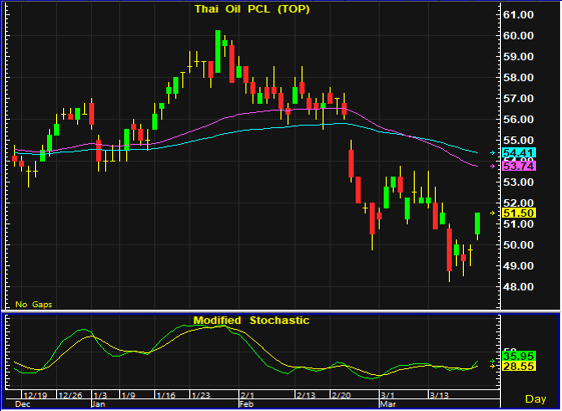This screenshot has width=562, height=411.
Task: Click the 55.00 price axis label
Action: click(x=519, y=140)
